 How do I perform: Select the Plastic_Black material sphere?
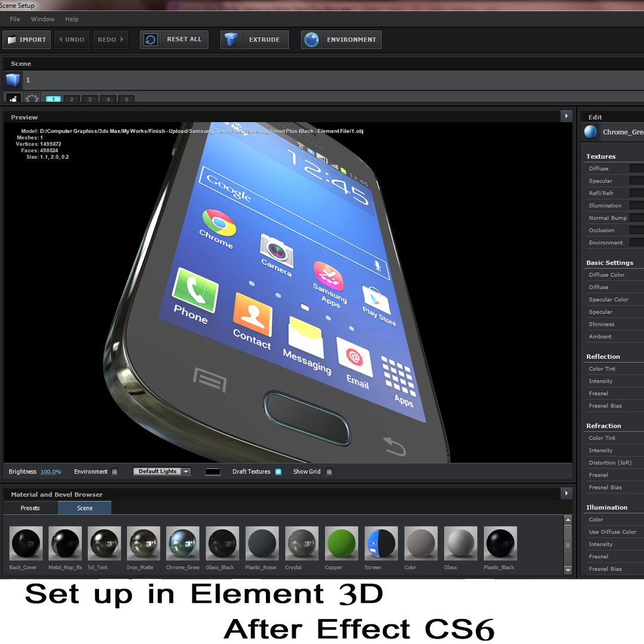[500, 543]
